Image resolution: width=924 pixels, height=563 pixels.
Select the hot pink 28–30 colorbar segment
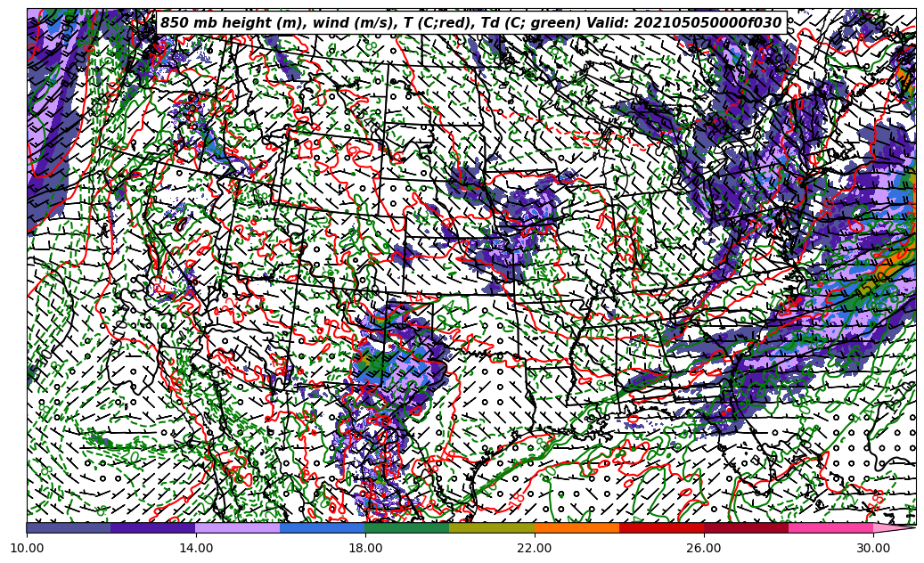pos(830,527)
